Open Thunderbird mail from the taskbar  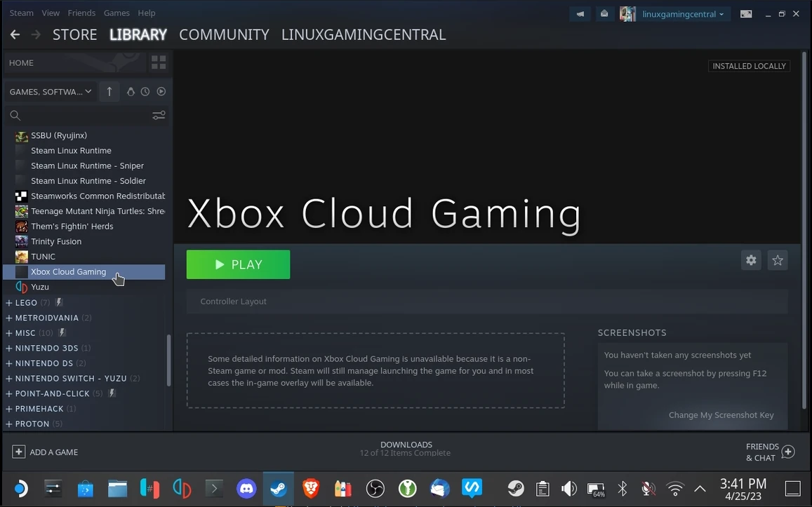[x=439, y=488]
